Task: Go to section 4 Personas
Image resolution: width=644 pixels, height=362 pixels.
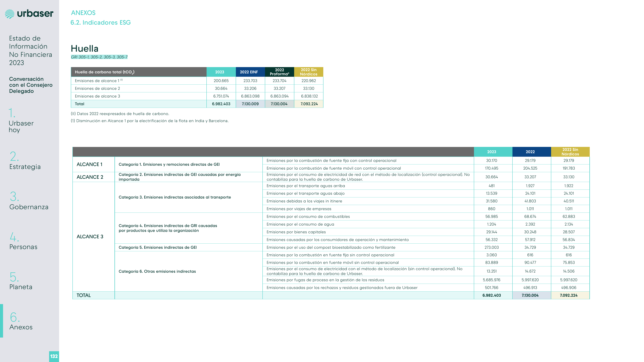Action: coord(23,241)
